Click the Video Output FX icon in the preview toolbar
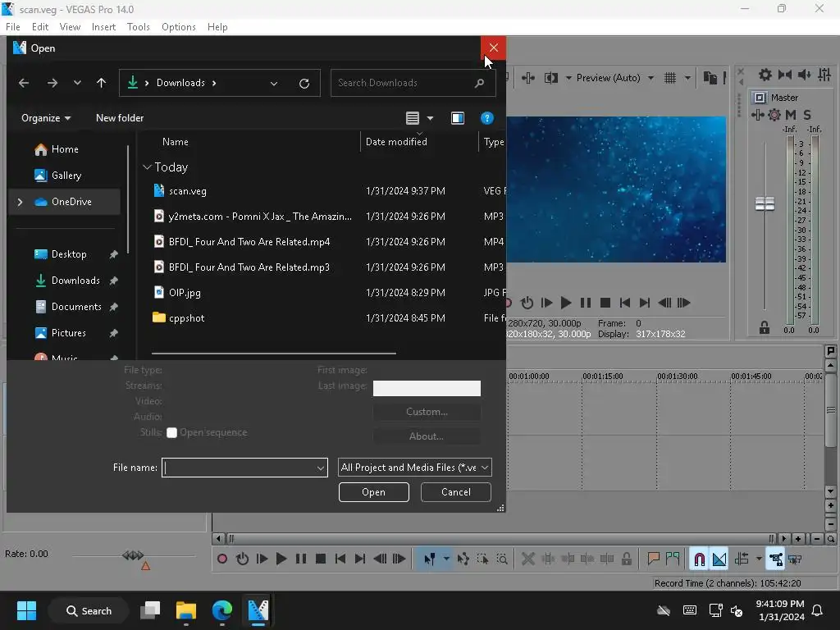Image resolution: width=840 pixels, height=630 pixels. (x=528, y=78)
